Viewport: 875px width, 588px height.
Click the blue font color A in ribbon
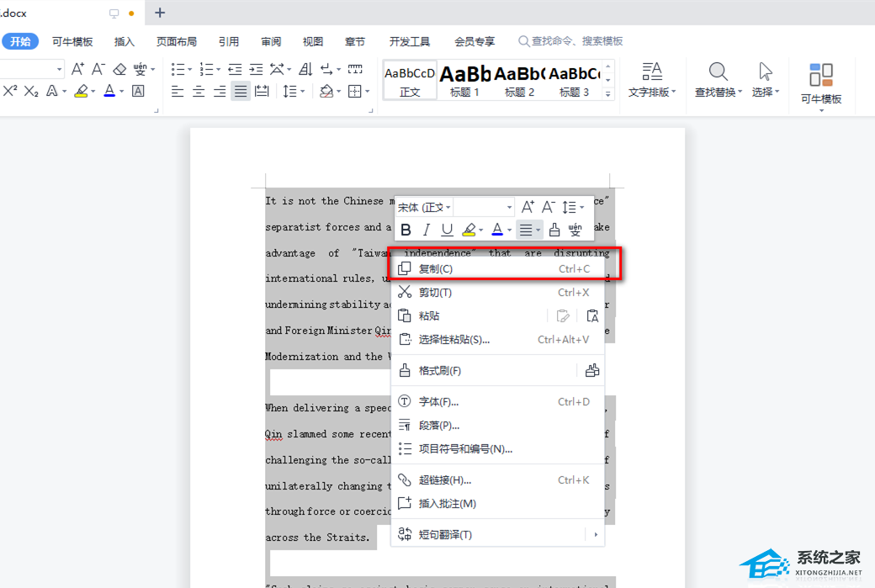(x=109, y=91)
